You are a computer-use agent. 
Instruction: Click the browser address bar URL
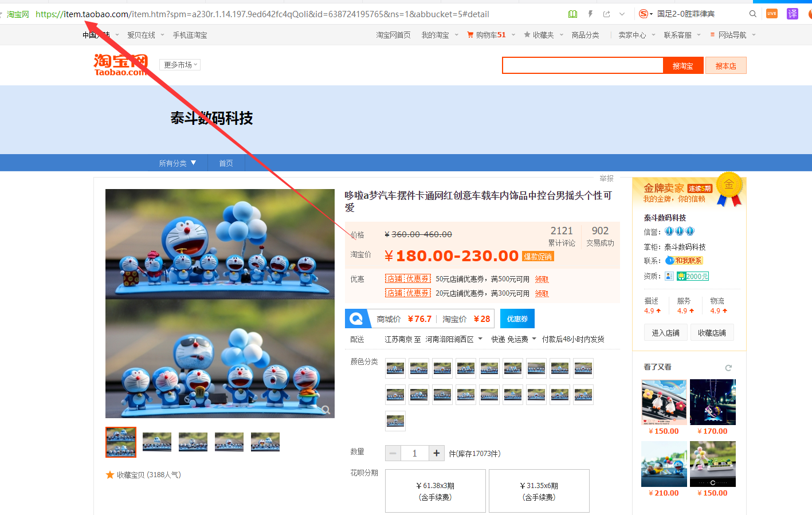(262, 14)
